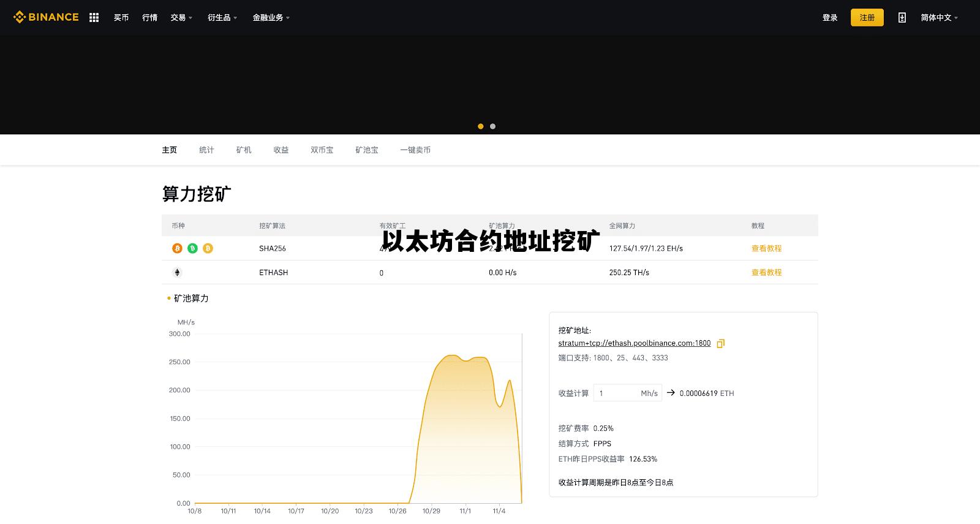
Task: Switch to the 一键卖币 tab
Action: (415, 150)
